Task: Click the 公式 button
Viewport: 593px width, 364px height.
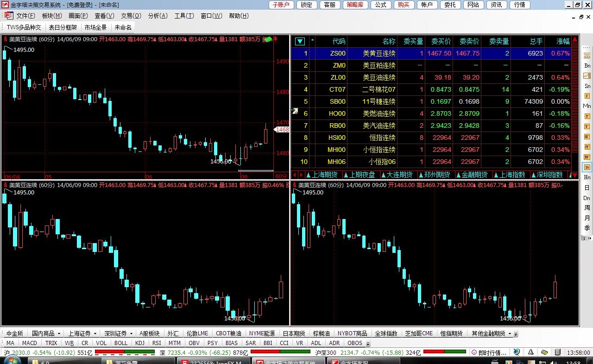Action: 380,5
